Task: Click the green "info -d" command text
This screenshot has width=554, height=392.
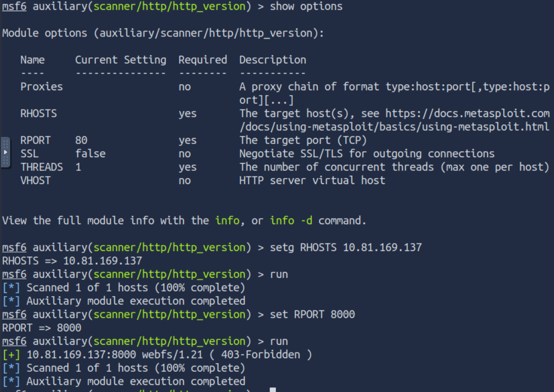Action: tap(291, 221)
